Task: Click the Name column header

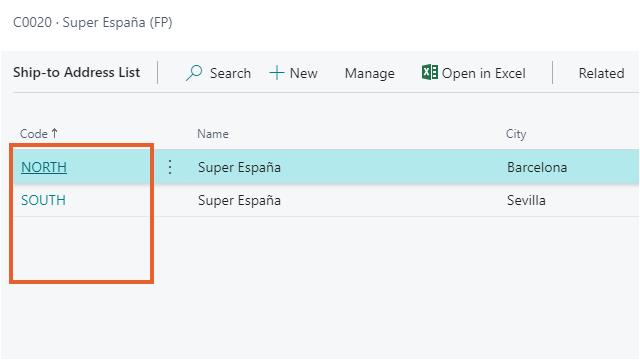Action: (x=213, y=134)
